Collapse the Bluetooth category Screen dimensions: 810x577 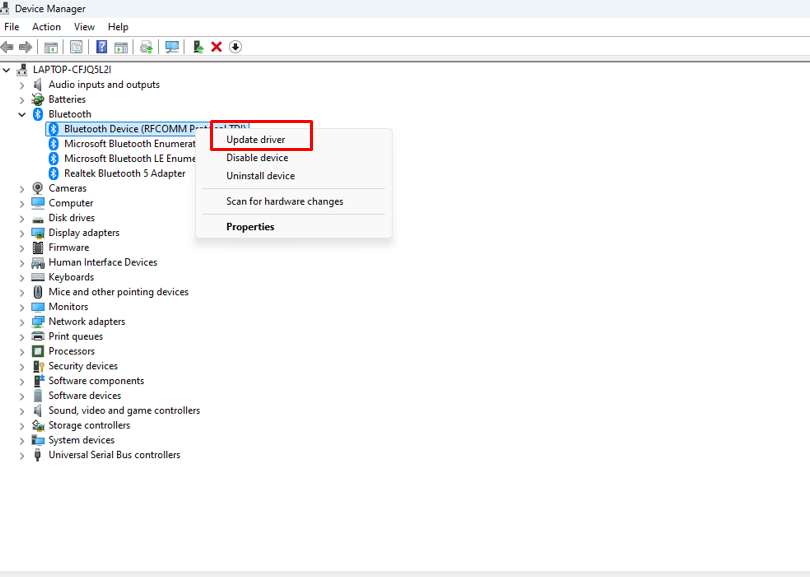coord(22,114)
